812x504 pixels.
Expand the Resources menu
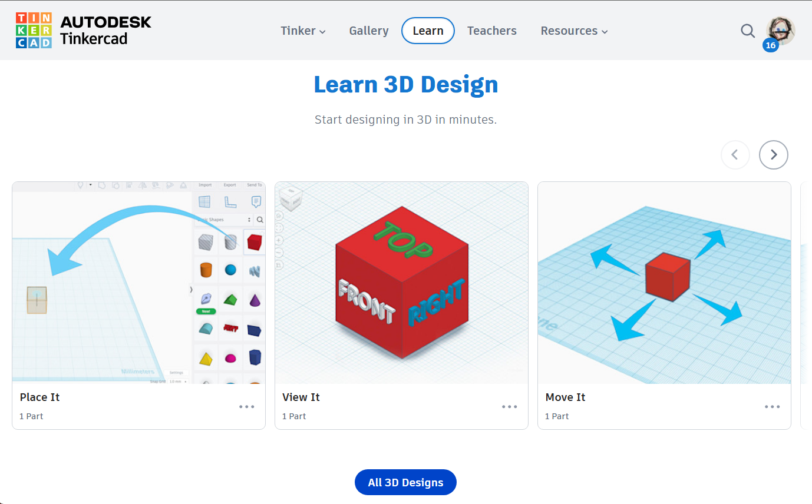(x=575, y=31)
